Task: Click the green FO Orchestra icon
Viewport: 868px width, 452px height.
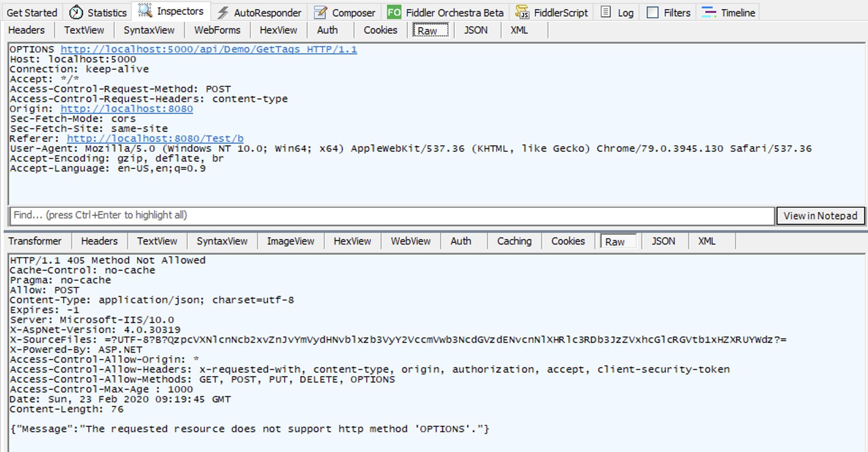Action: click(x=394, y=12)
